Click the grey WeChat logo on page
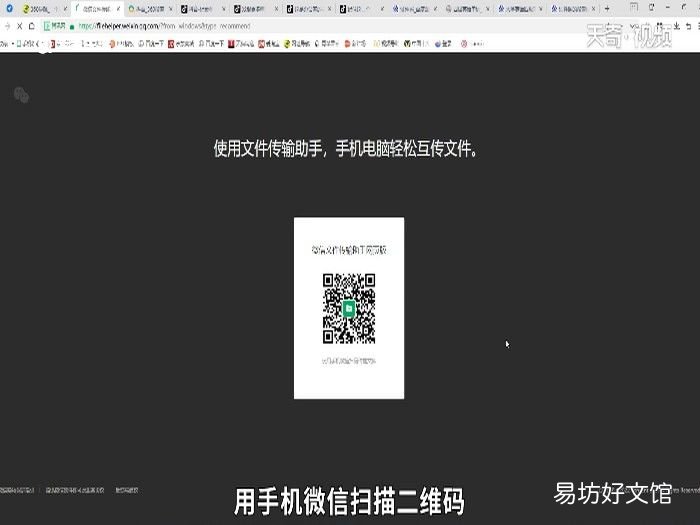The image size is (700, 525). 21,95
